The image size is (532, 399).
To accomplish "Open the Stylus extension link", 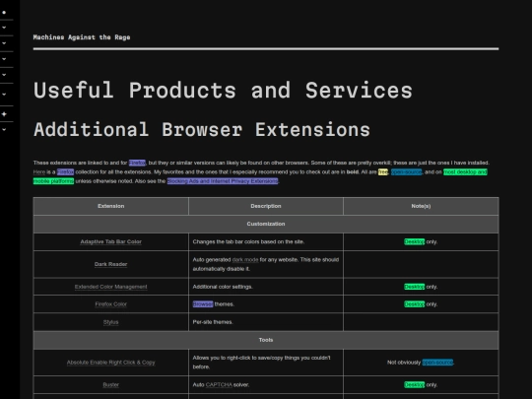I will click(x=111, y=322).
